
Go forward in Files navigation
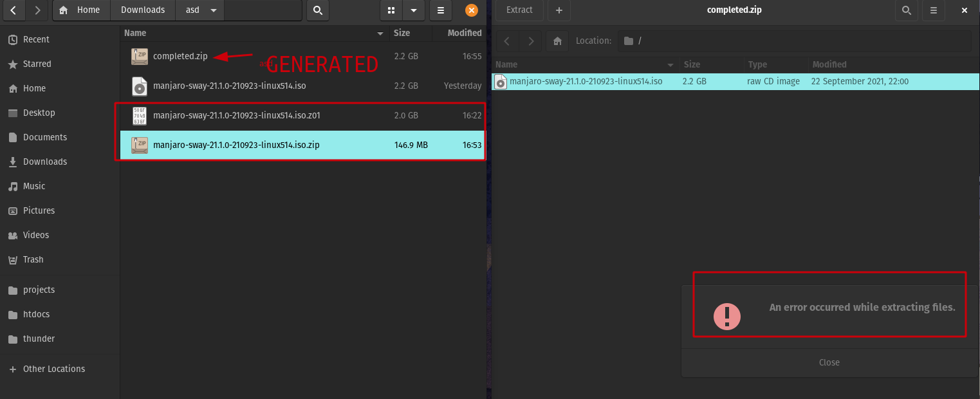click(x=37, y=10)
